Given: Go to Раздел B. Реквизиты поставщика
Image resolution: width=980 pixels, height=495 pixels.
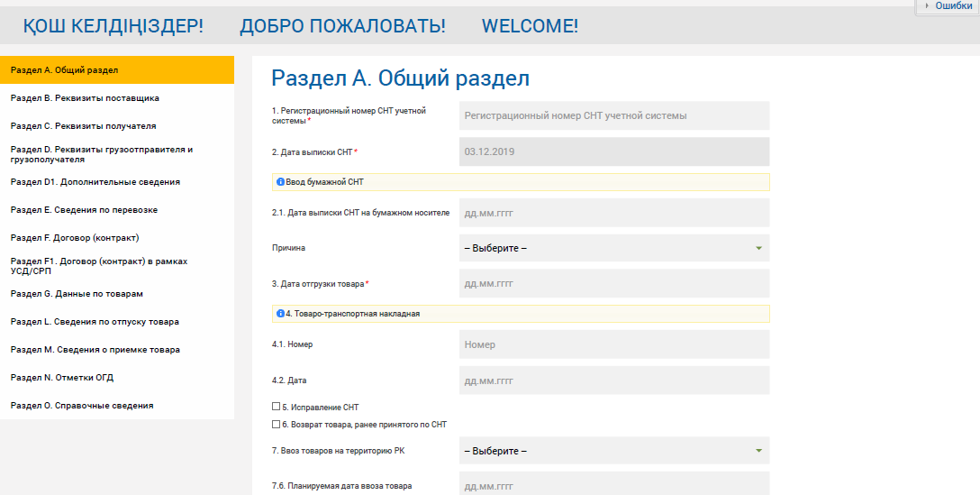Looking at the screenshot, I should point(117,97).
